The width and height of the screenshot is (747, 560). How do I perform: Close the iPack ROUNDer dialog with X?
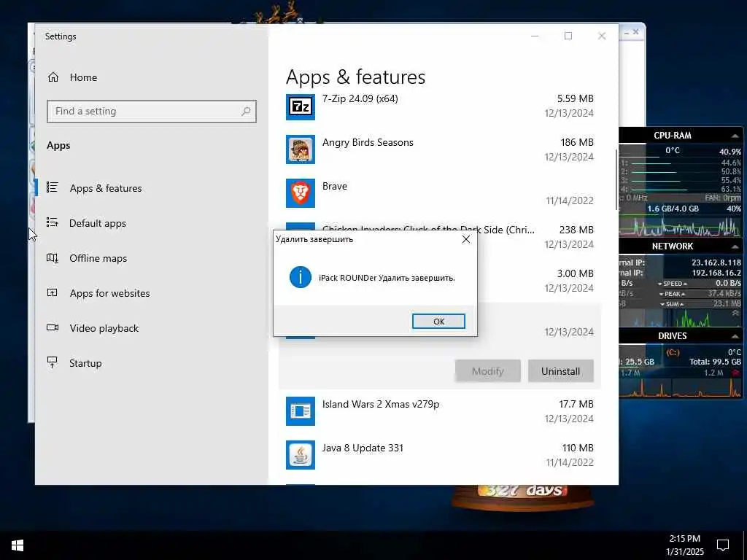pyautogui.click(x=466, y=239)
